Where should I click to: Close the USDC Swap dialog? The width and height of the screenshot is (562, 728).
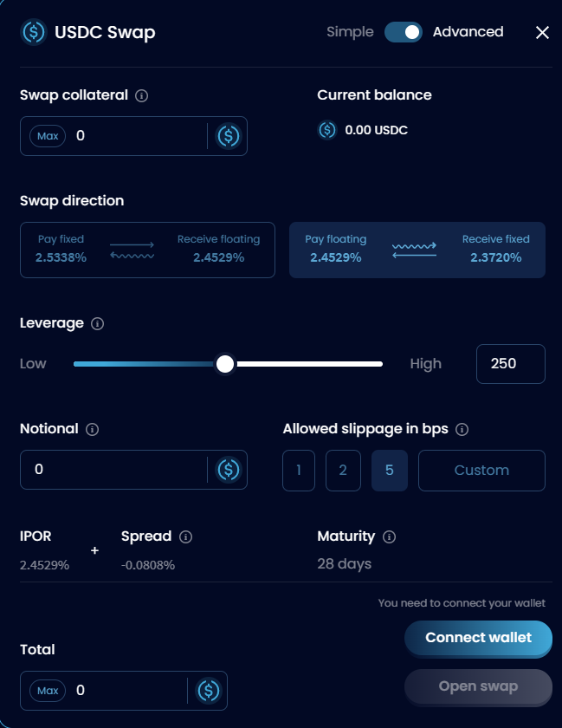[x=542, y=33]
